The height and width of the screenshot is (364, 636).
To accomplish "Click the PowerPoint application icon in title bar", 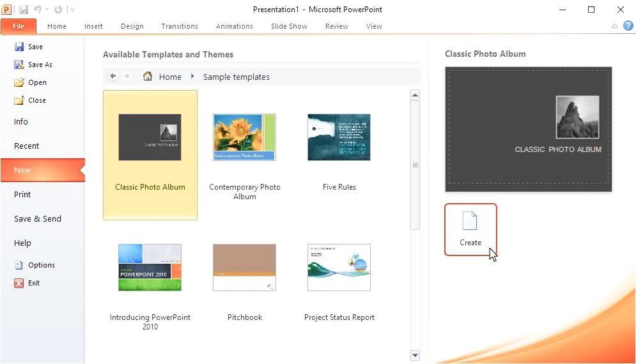I will [6, 9].
